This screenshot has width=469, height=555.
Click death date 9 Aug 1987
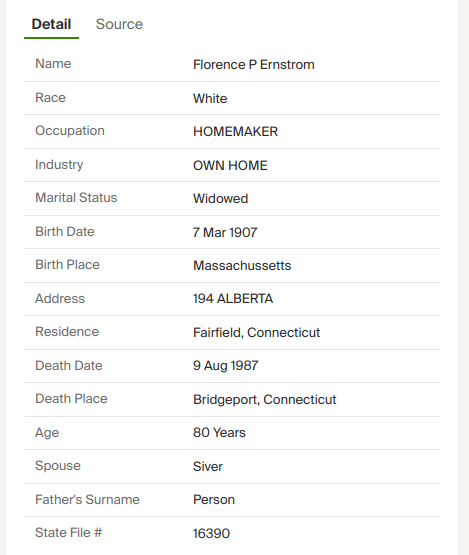pyautogui.click(x=225, y=365)
